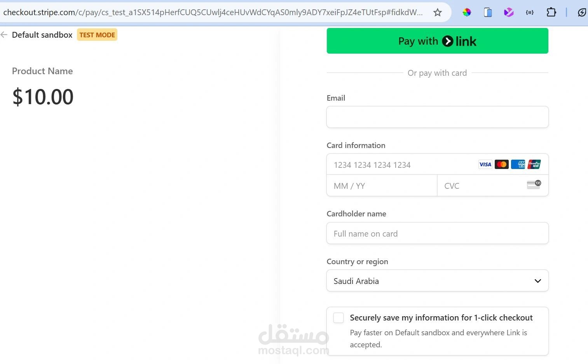Click the Pay with Link button
This screenshot has width=588, height=364.
point(437,41)
